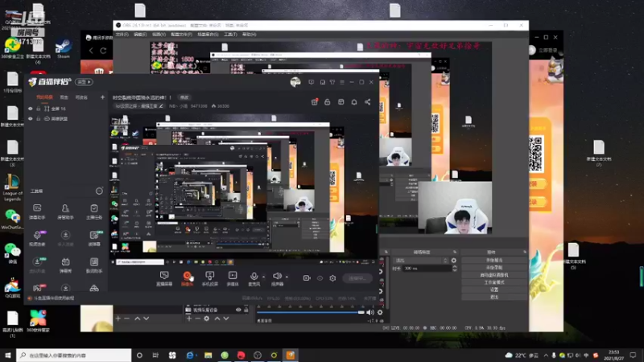Screen dimensions: 644x362
Task: Click the microphone icon in the companion toolbar
Action: [254, 276]
